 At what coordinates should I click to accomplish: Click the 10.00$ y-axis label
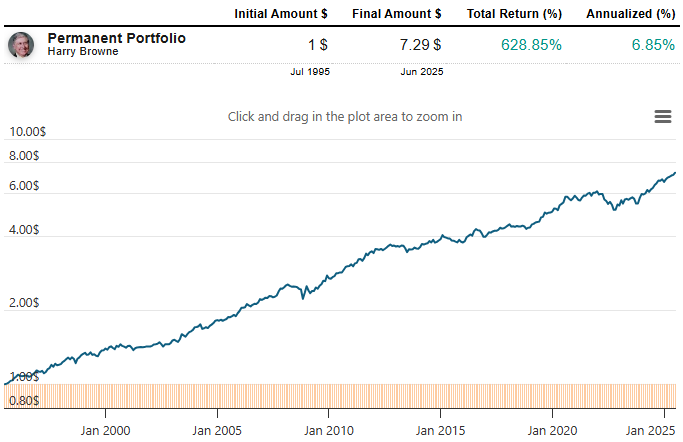27,132
